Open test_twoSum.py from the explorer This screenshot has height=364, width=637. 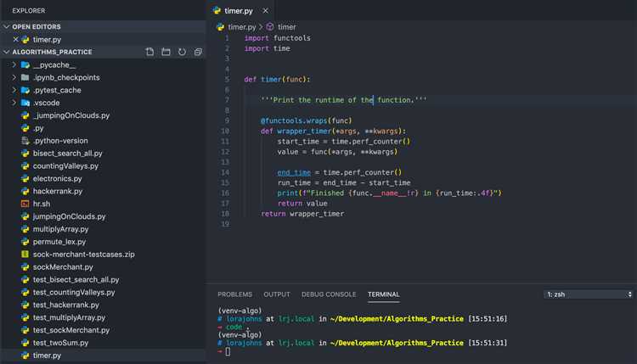point(60,343)
